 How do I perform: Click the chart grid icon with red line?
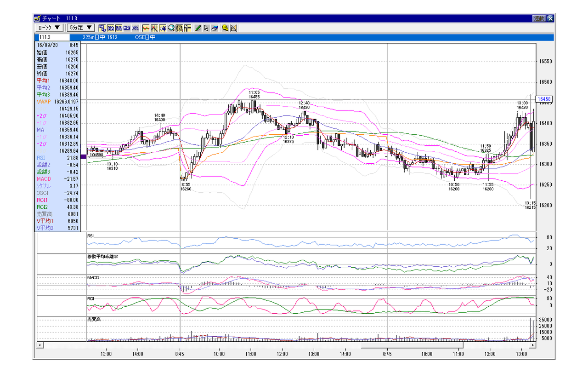(x=154, y=28)
